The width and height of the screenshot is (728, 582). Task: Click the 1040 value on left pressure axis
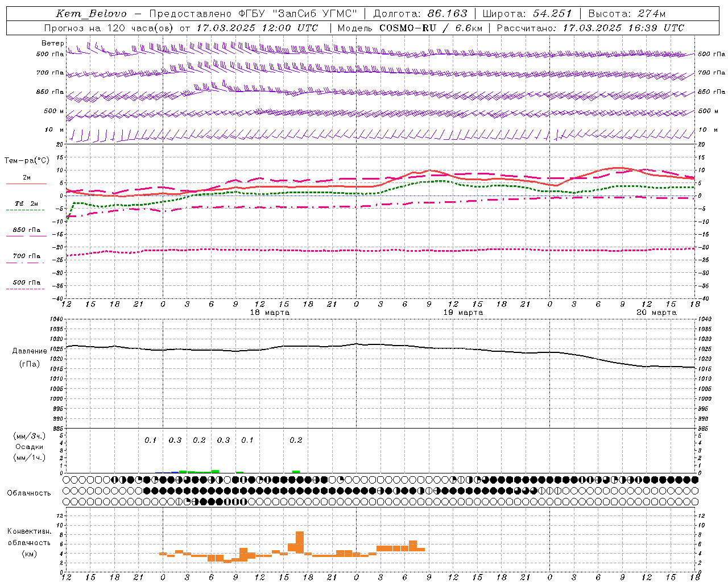pos(56,319)
